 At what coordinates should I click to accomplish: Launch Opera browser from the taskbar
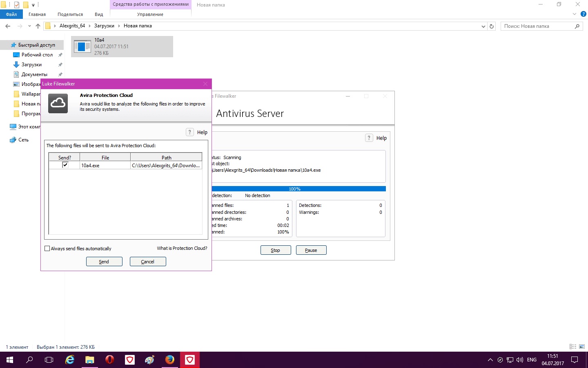click(109, 360)
